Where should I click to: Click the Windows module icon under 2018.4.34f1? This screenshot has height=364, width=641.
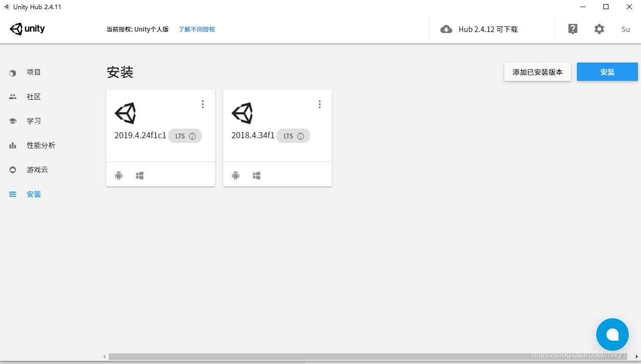[x=257, y=175]
